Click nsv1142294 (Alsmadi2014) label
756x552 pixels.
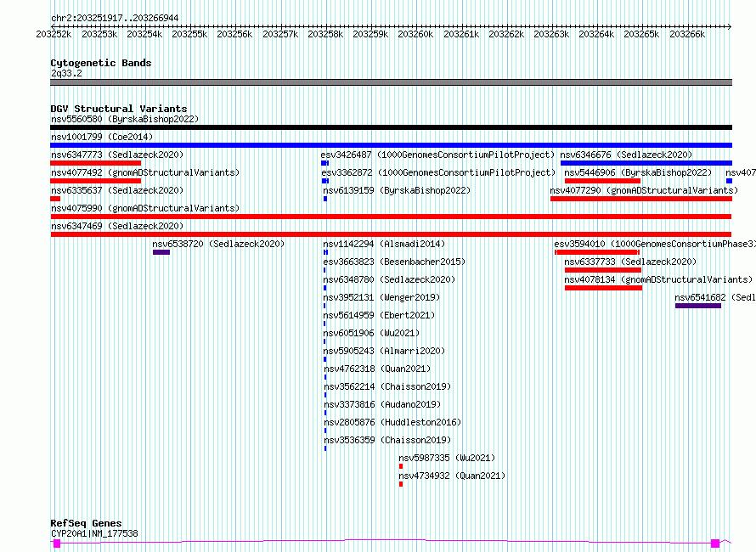click(384, 244)
